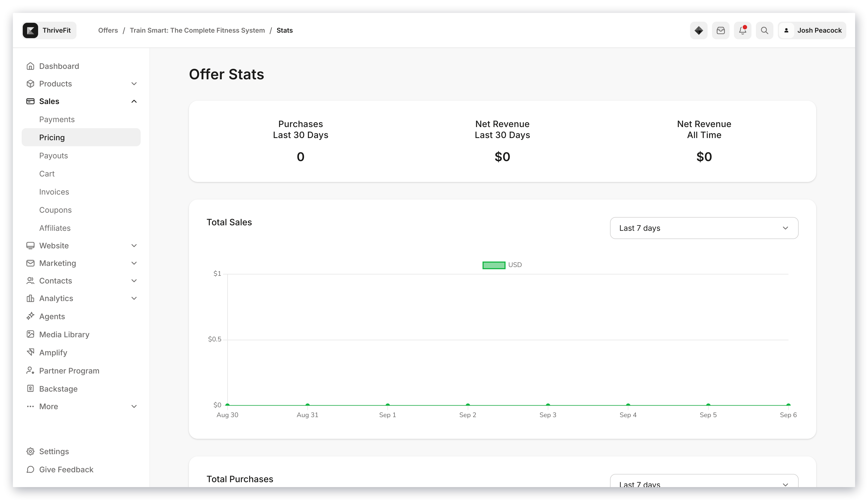Click Train Smart offer breadcrumb link
Viewport: 868px width, 500px height.
(197, 30)
